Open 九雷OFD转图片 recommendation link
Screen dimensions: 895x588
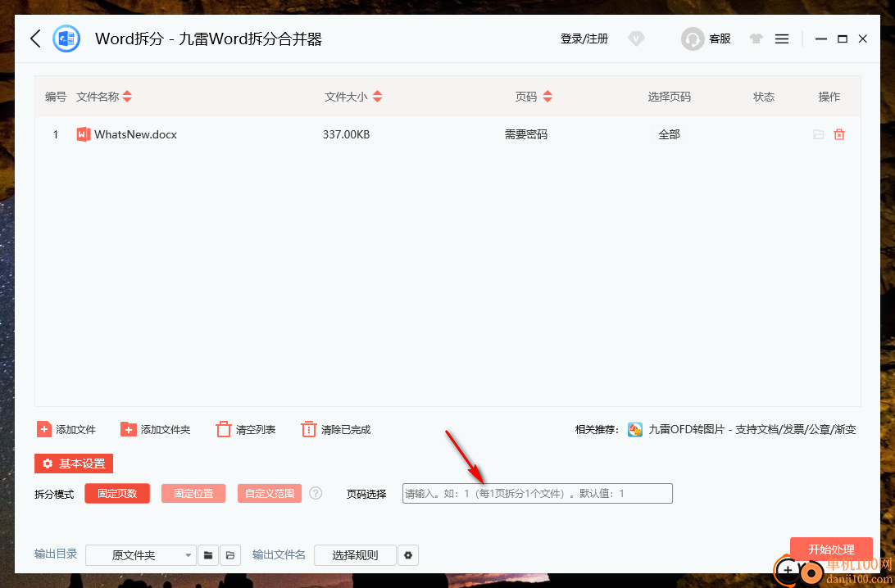752,429
